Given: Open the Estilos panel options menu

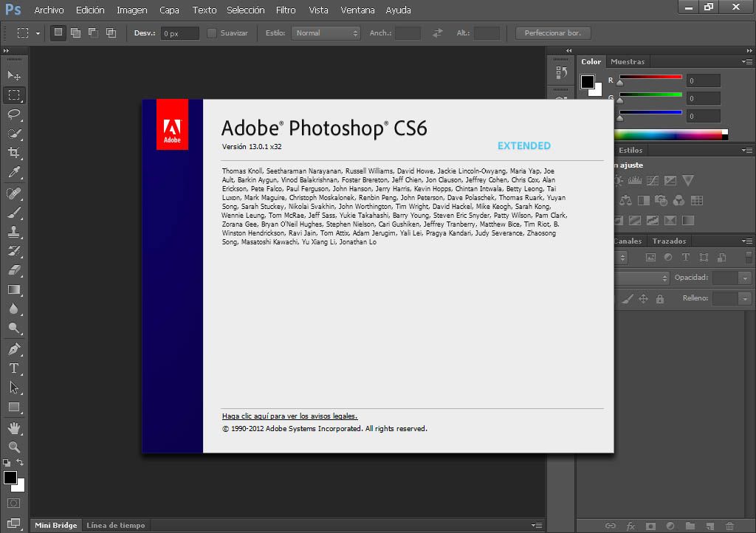Looking at the screenshot, I should point(747,151).
